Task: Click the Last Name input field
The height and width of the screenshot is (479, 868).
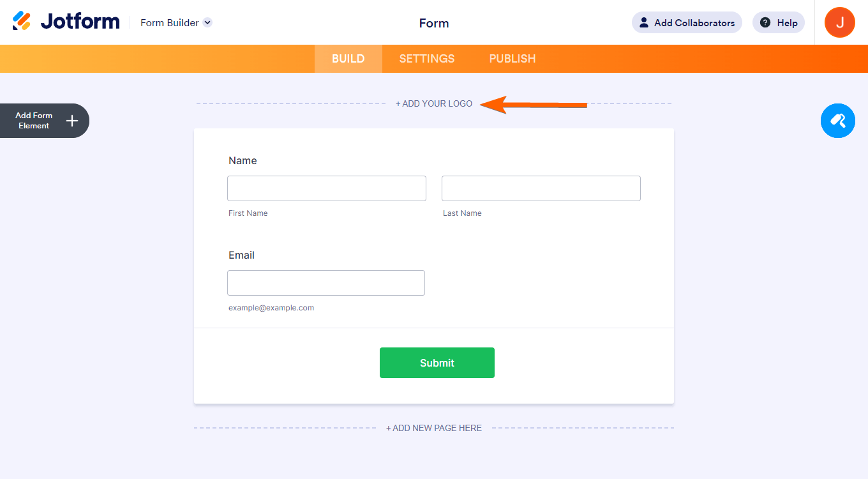Action: pyautogui.click(x=541, y=188)
